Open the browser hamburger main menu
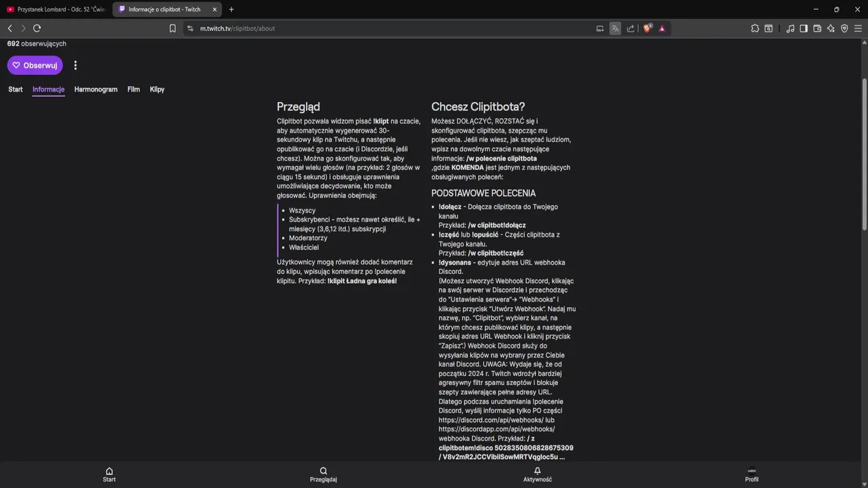Image resolution: width=868 pixels, height=488 pixels. pos(858,28)
